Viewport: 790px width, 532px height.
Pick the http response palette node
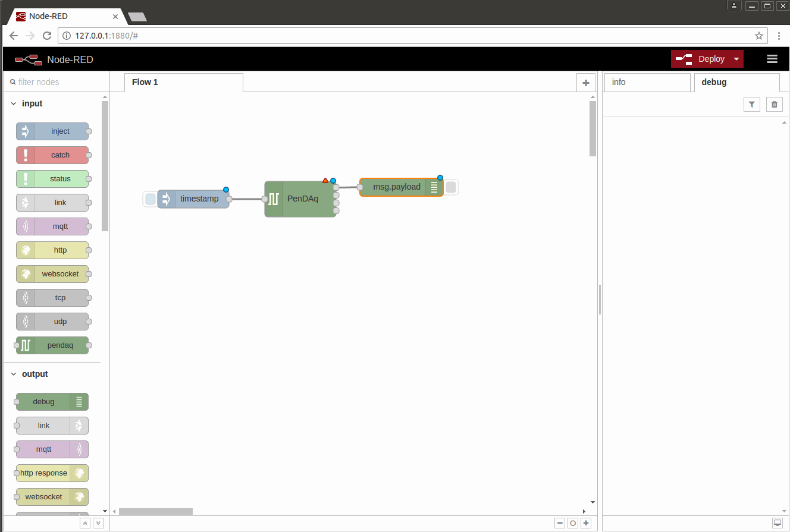(x=52, y=473)
